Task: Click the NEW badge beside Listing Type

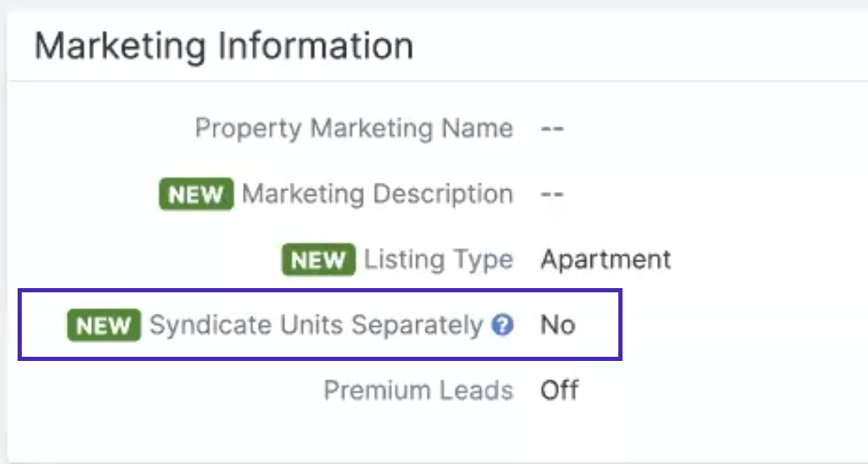Action: tap(318, 259)
